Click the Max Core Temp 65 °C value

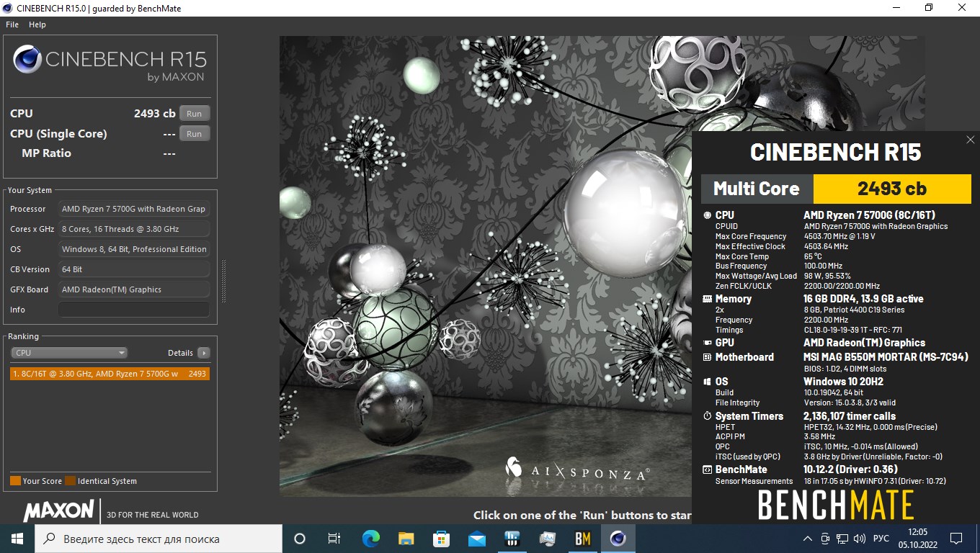pyautogui.click(x=813, y=256)
